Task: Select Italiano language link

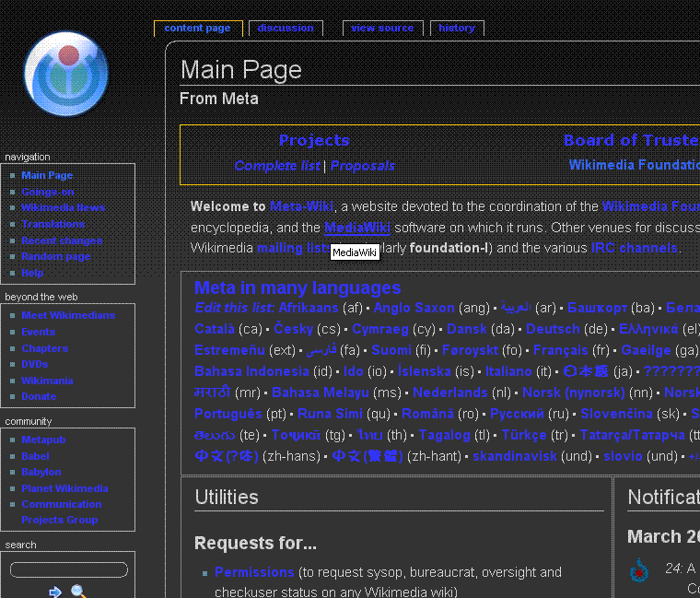Action: 508,371
